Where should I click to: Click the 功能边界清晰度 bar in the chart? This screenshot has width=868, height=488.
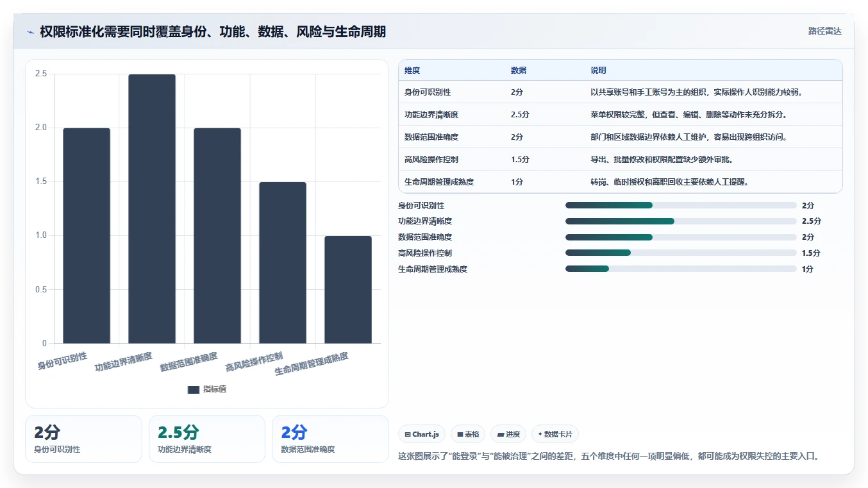coord(152,208)
